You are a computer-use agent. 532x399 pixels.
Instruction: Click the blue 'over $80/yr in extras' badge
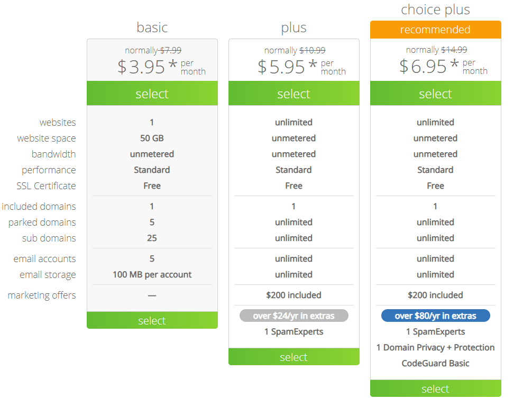tap(436, 316)
